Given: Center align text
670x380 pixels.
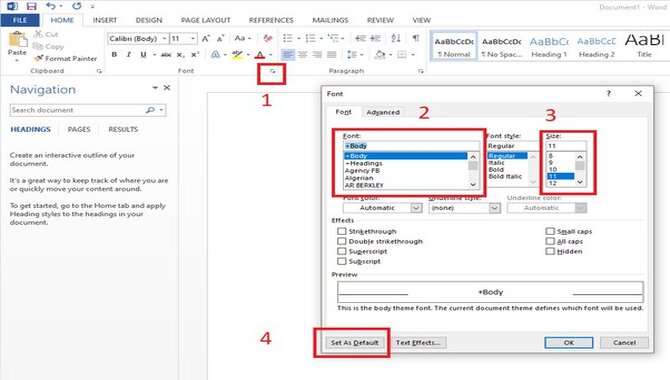Looking at the screenshot, I should click(x=303, y=55).
